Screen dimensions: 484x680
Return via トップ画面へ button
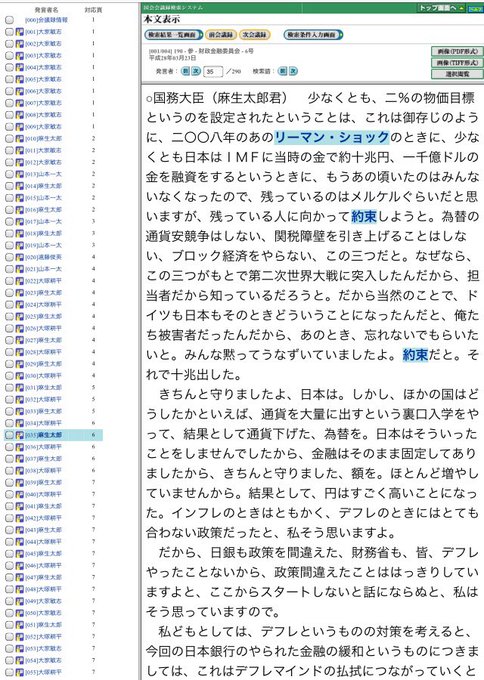pyautogui.click(x=441, y=8)
